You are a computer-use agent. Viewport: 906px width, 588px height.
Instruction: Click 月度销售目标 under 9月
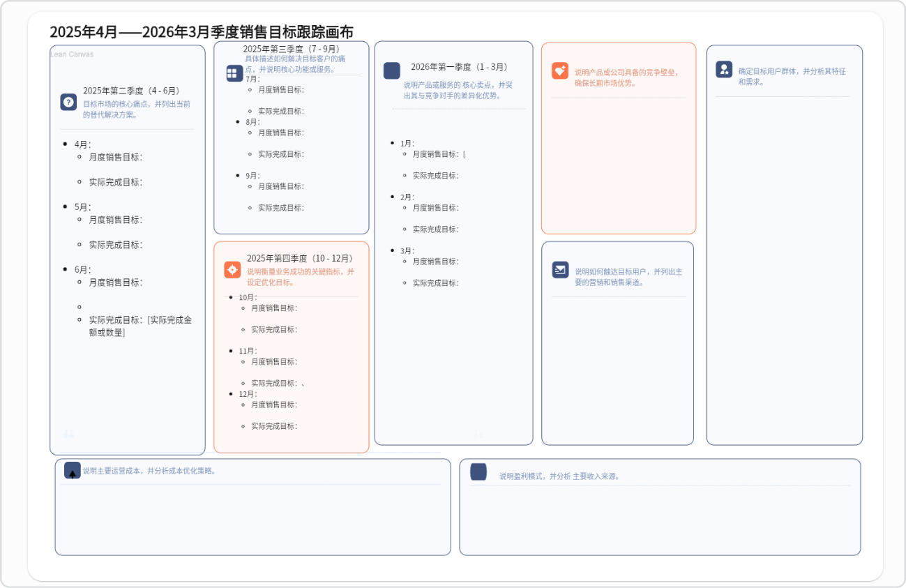(281, 186)
